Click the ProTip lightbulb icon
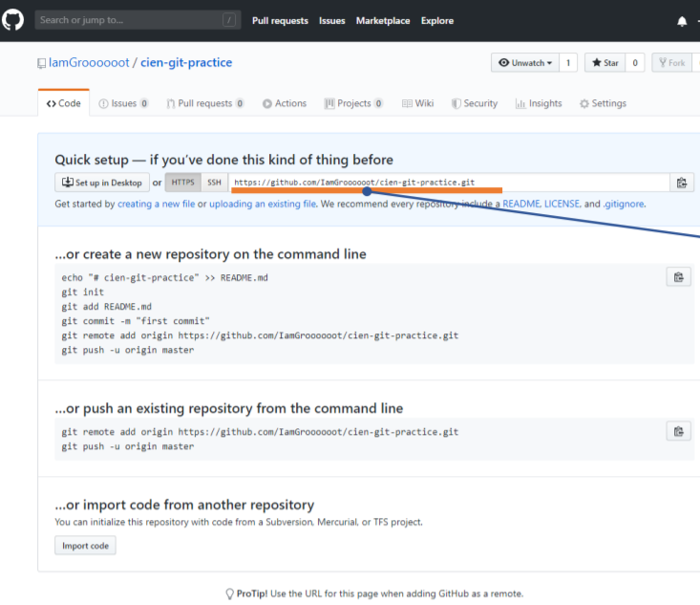This screenshot has width=700, height=605. pyautogui.click(x=229, y=594)
